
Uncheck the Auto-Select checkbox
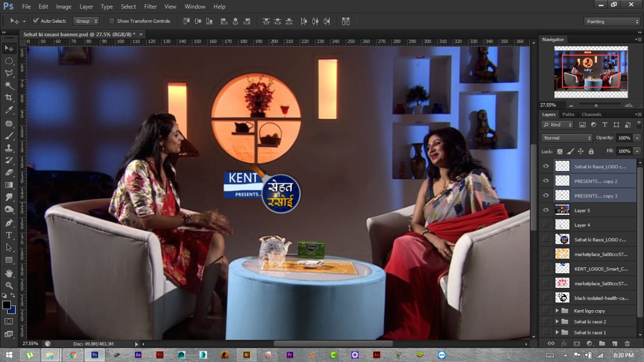click(x=36, y=21)
